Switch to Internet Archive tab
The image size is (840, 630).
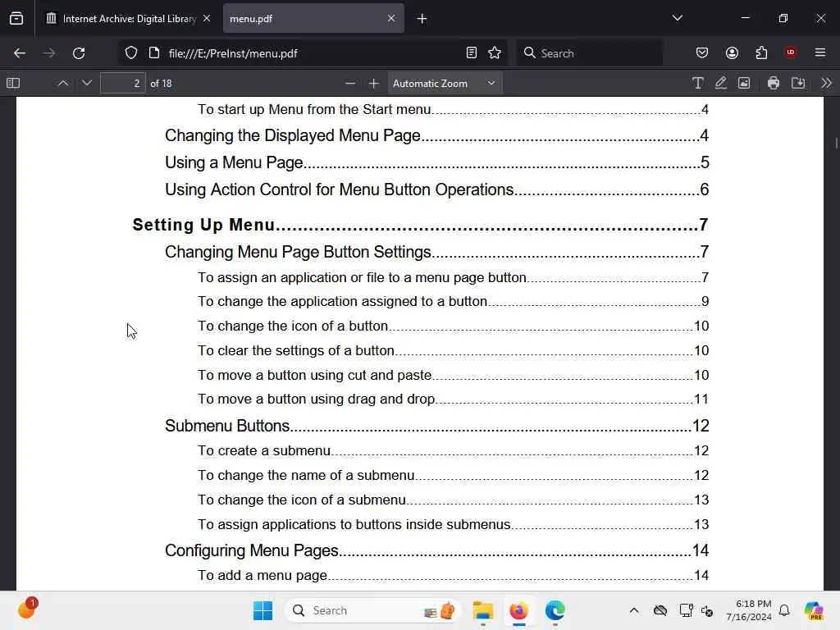tap(129, 19)
